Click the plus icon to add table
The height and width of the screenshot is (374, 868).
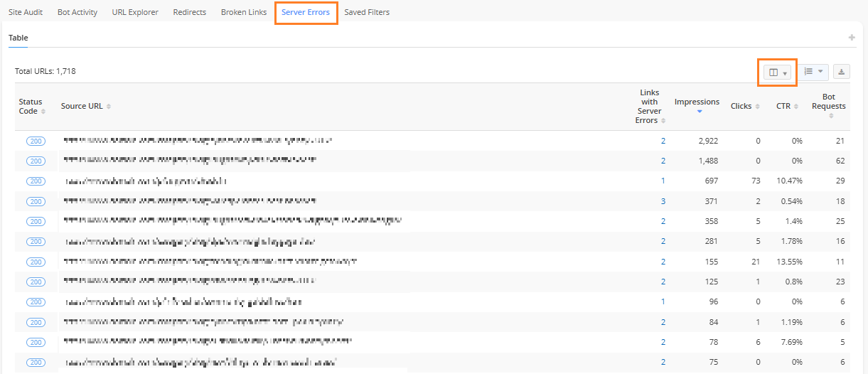coord(852,38)
